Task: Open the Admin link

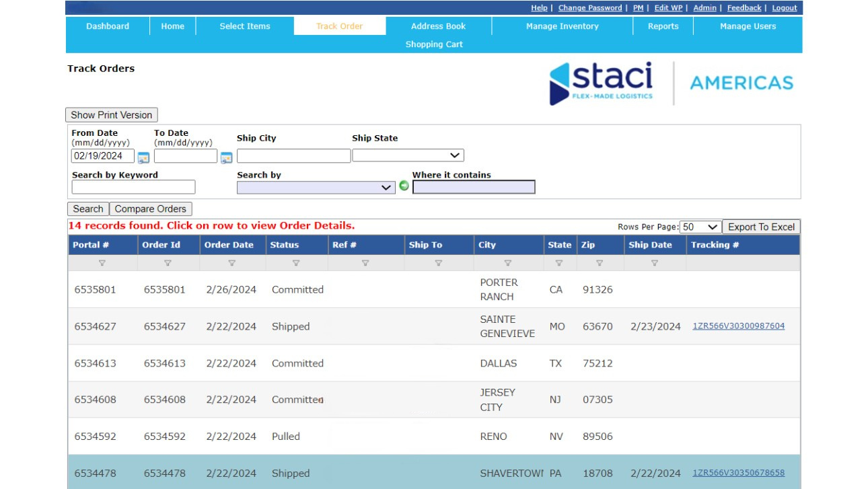Action: [704, 8]
